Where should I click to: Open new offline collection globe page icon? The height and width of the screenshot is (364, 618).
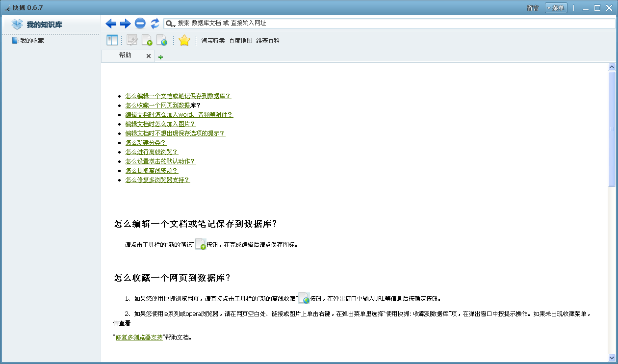pos(161,40)
